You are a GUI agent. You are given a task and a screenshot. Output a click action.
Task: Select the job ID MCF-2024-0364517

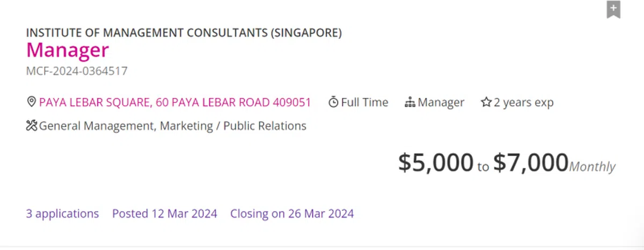pos(77,71)
